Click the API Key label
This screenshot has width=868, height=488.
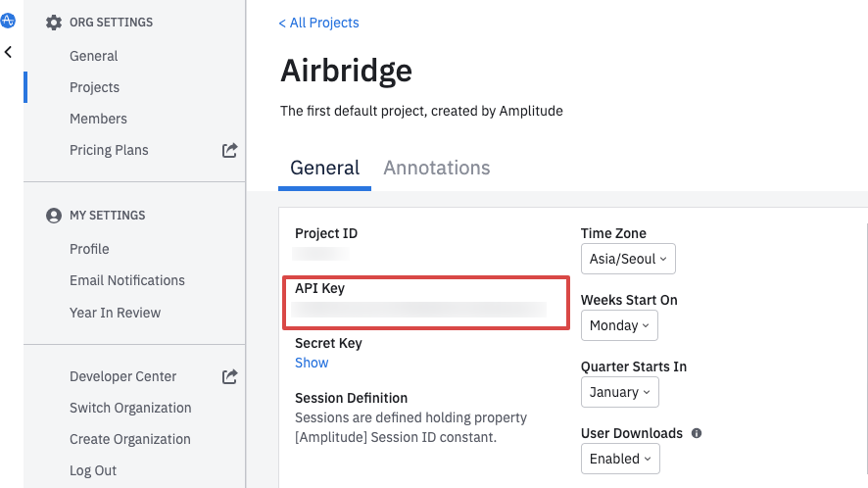(x=320, y=289)
